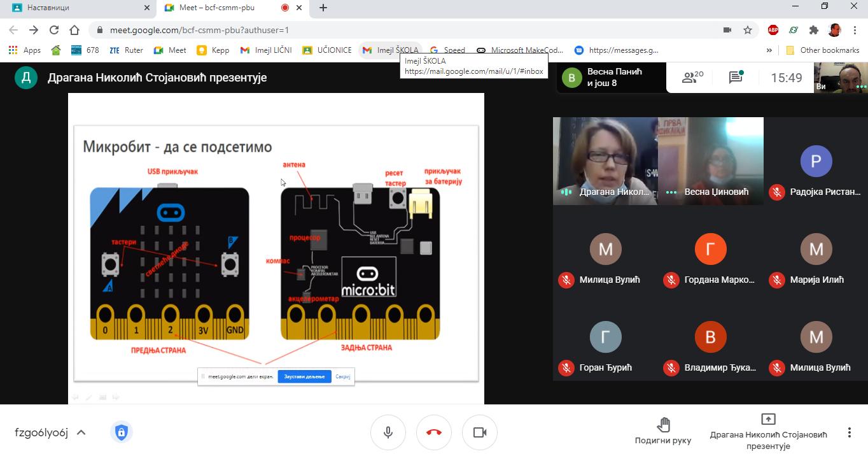868x456 pixels.
Task: Click the presented Микробит slide
Action: click(276, 248)
